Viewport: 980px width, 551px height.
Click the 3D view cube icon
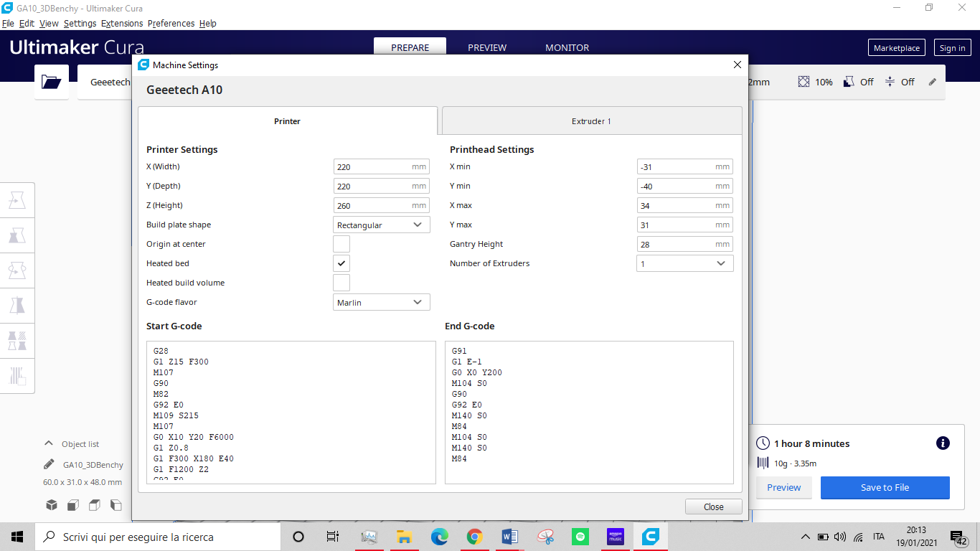(52, 505)
